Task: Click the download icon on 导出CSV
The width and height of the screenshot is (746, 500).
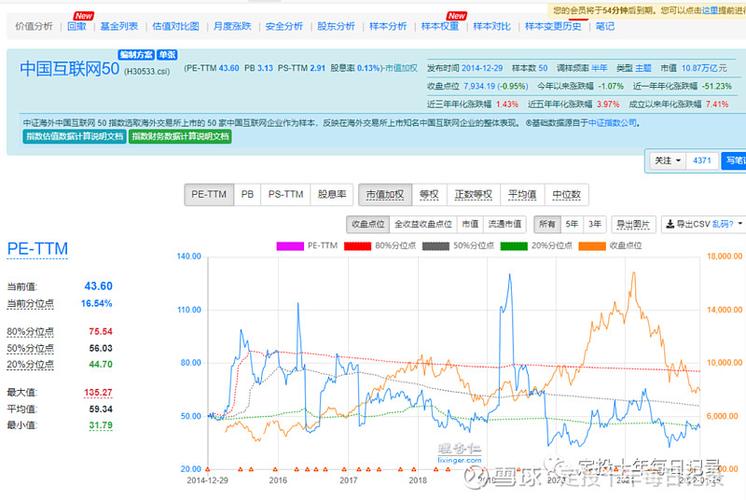Action: tap(669, 225)
